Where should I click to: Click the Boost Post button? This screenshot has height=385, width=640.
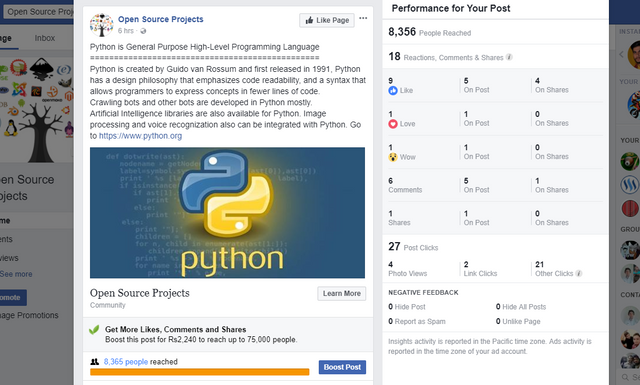[x=342, y=367]
